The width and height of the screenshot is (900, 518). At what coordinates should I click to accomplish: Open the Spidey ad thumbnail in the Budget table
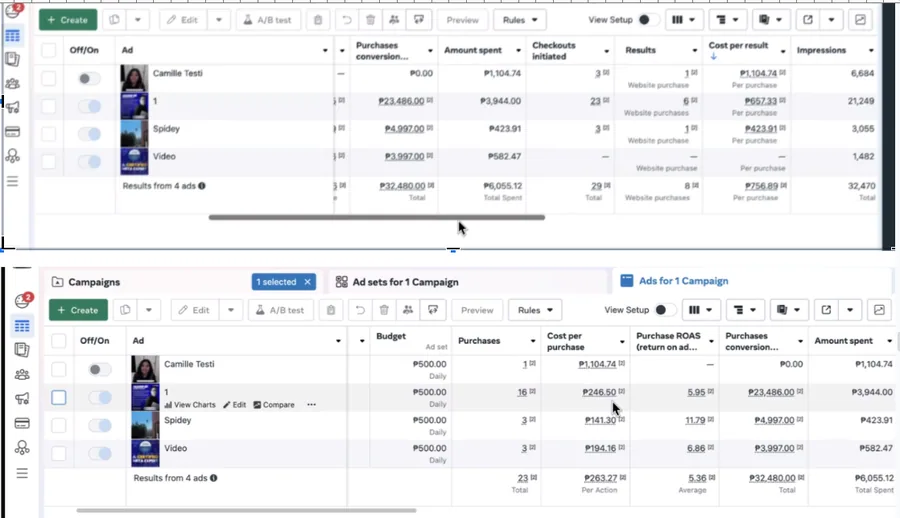[145, 426]
